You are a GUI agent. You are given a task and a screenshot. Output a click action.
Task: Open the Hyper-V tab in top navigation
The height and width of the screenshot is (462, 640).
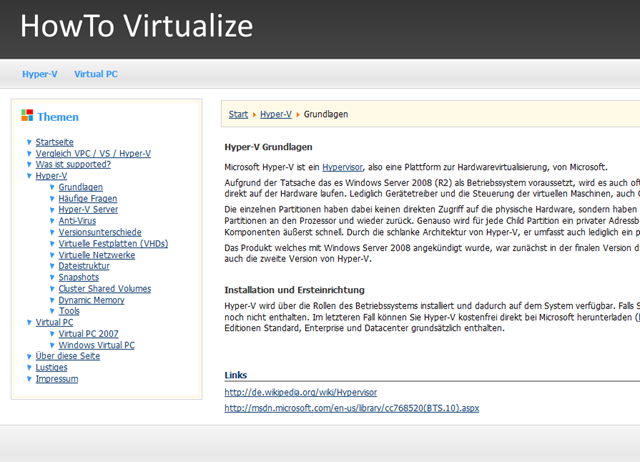(40, 74)
